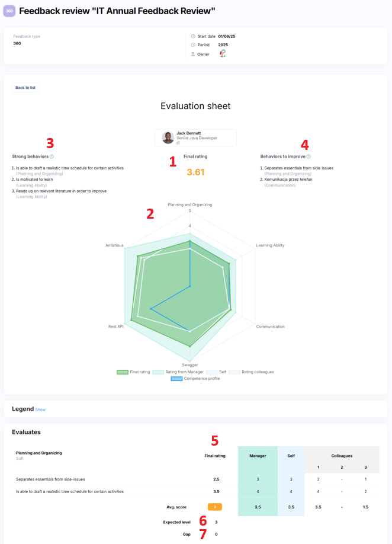Click the Self column header

[x=291, y=456]
